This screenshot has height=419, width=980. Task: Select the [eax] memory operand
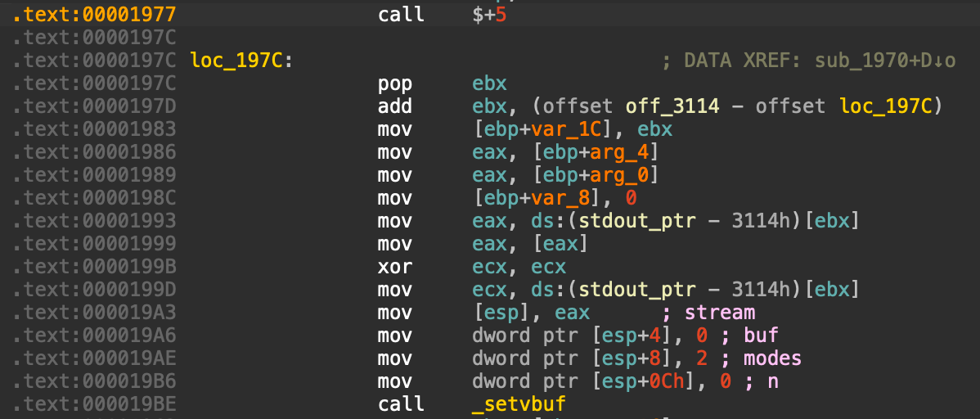click(560, 244)
